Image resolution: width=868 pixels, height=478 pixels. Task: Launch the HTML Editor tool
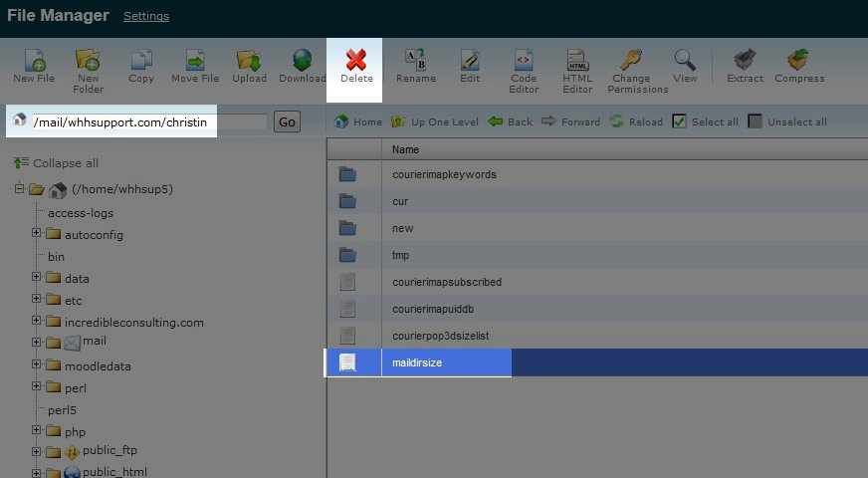(x=577, y=60)
